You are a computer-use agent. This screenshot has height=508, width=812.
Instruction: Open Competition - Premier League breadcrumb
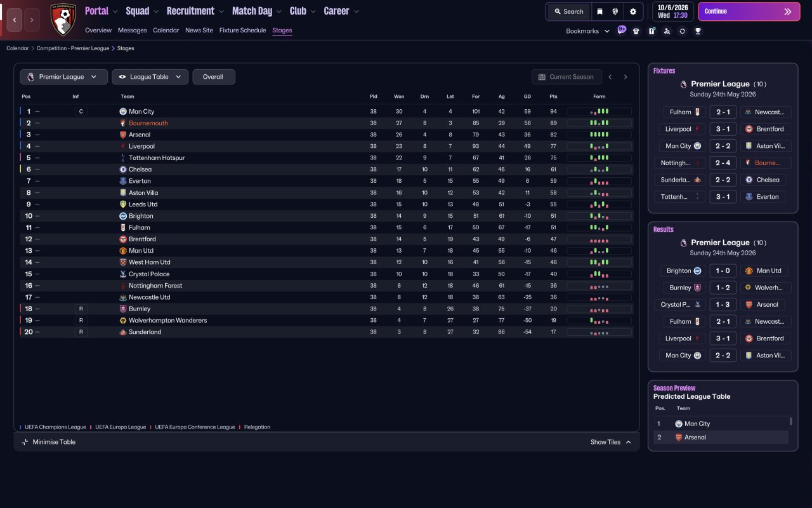(x=73, y=48)
